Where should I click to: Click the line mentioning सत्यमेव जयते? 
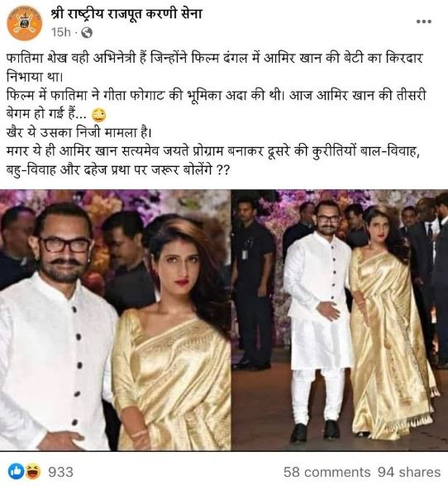coord(212,151)
